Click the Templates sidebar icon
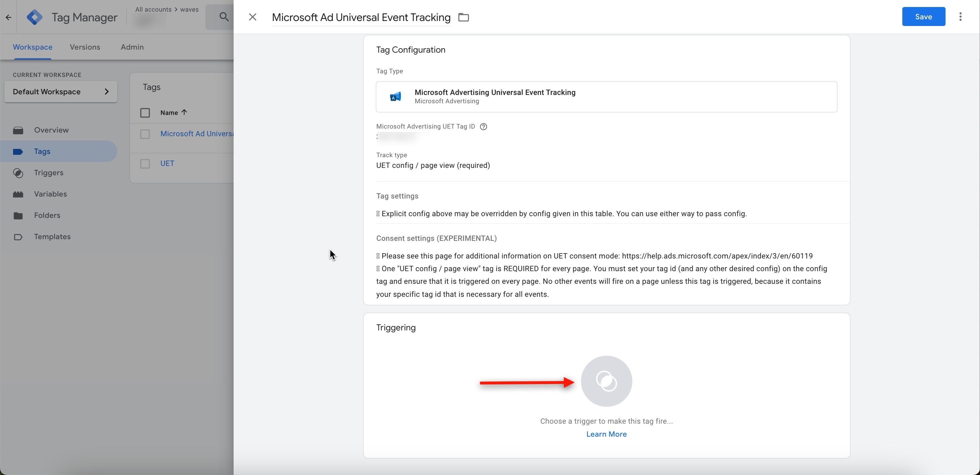The height and width of the screenshot is (475, 980). [18, 237]
